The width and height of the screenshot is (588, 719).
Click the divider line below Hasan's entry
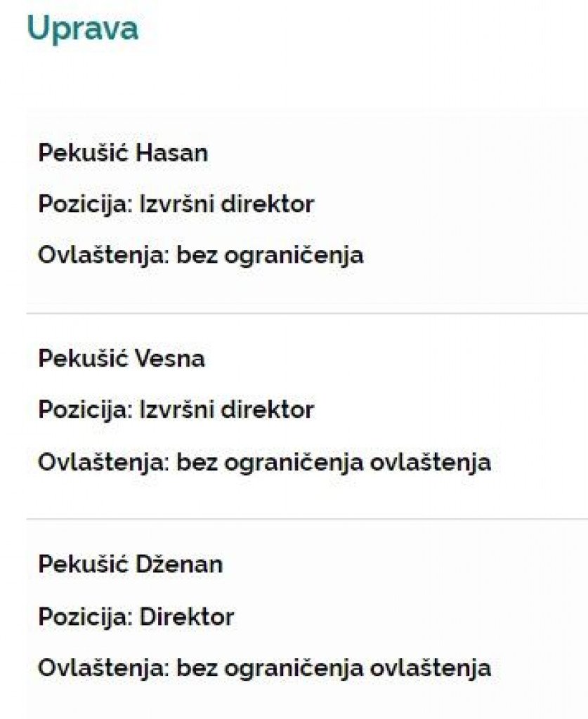(x=307, y=314)
